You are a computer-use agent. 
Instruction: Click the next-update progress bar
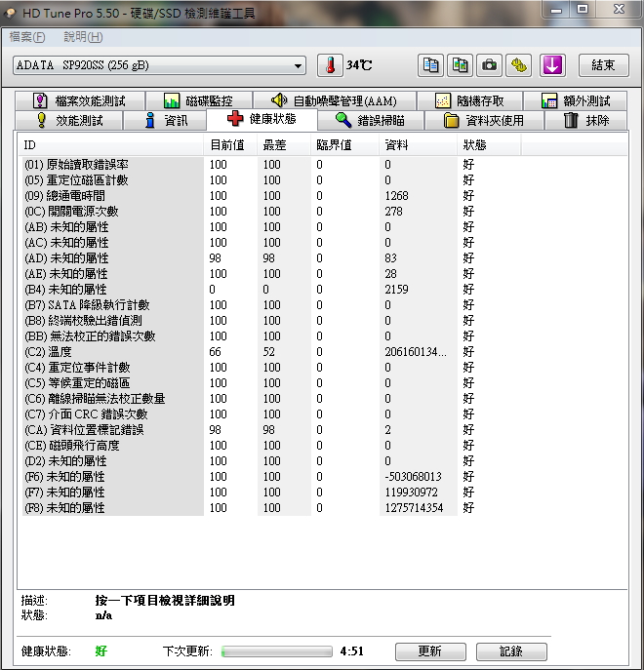point(277,651)
